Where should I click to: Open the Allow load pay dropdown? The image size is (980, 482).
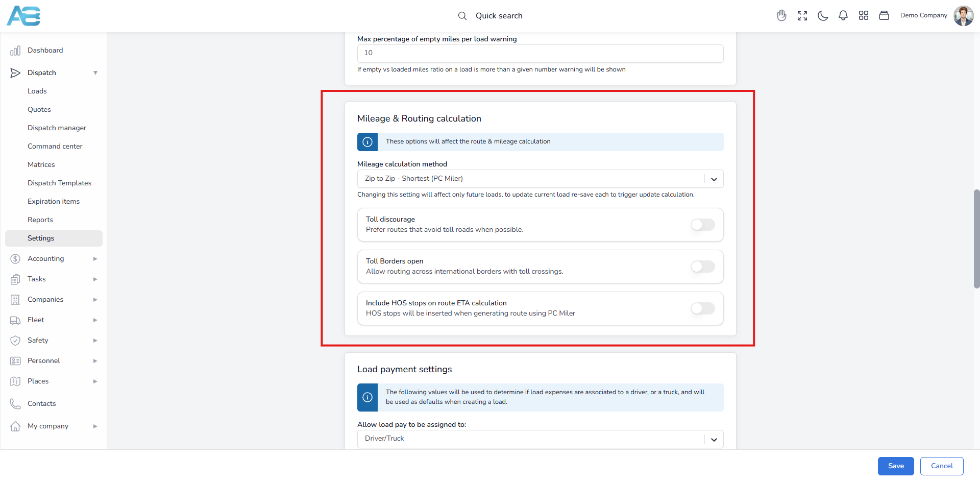click(x=540, y=439)
